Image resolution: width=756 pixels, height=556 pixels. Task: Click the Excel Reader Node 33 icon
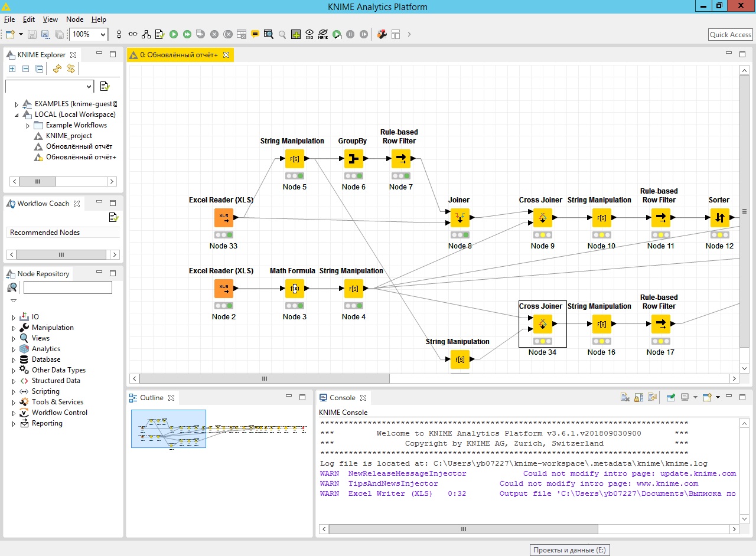click(224, 218)
